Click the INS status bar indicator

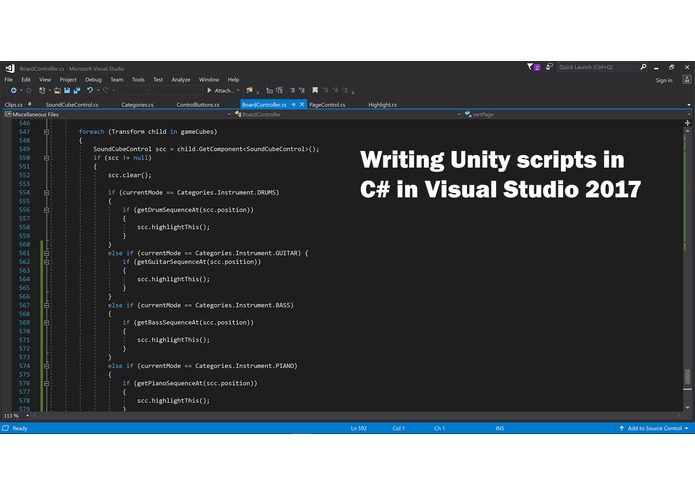tap(500, 428)
